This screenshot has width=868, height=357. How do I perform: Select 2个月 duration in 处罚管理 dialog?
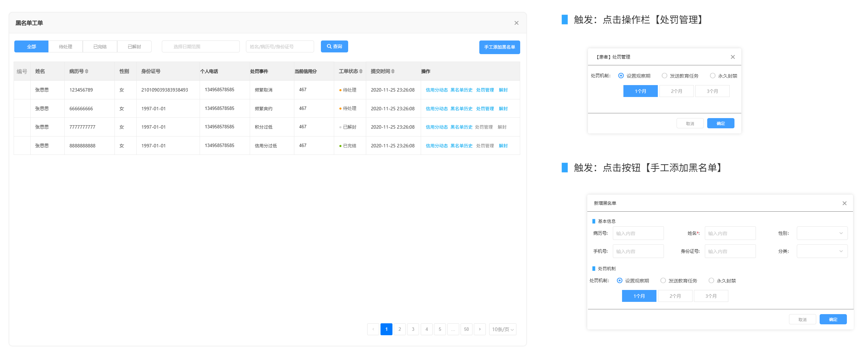[676, 91]
